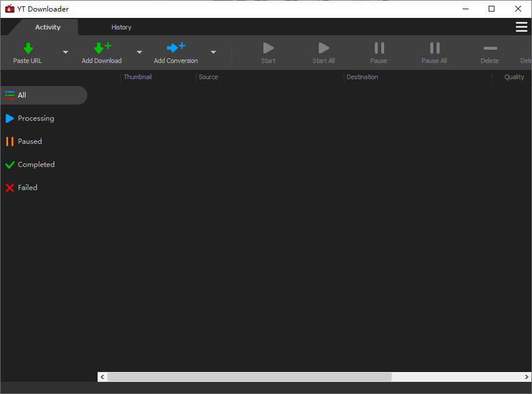Click the Start playback icon
The image size is (532, 394).
pos(267,48)
